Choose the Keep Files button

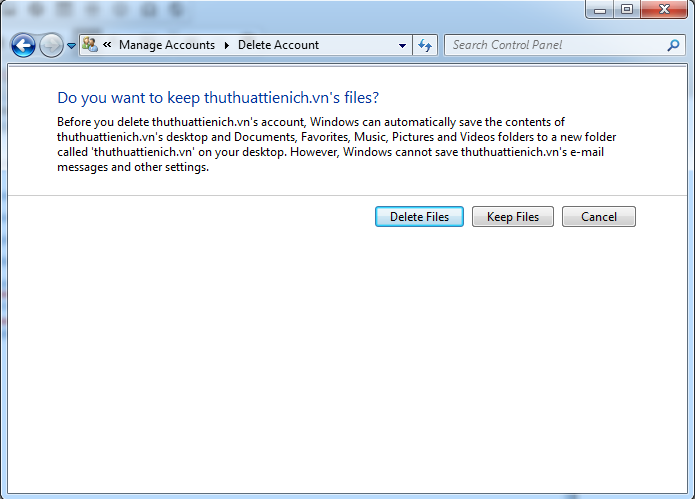512,217
